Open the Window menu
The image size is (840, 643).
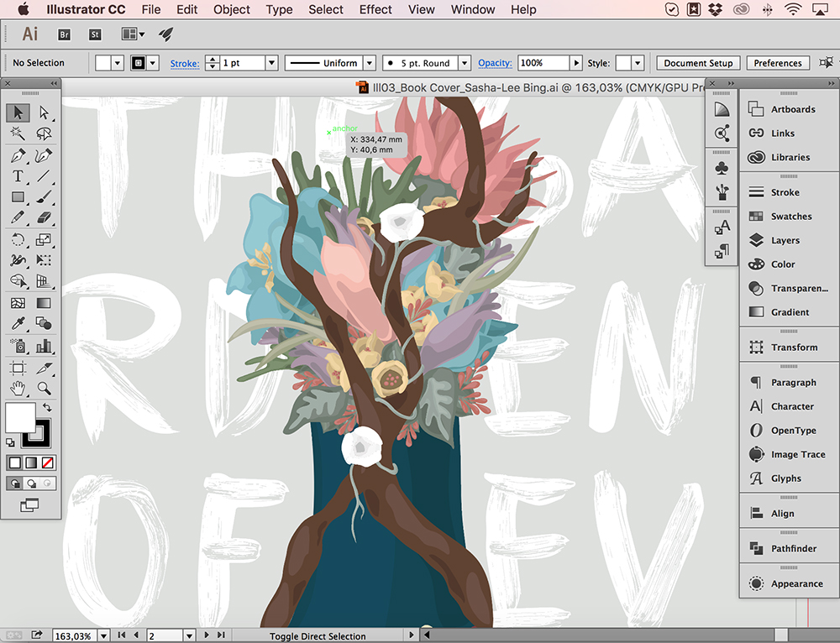pos(472,10)
